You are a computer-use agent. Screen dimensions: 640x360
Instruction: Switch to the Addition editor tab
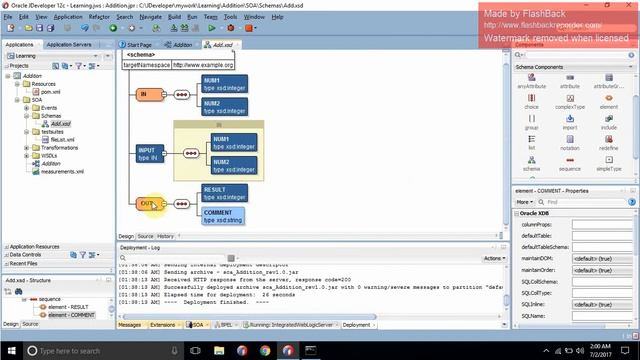[x=178, y=45]
